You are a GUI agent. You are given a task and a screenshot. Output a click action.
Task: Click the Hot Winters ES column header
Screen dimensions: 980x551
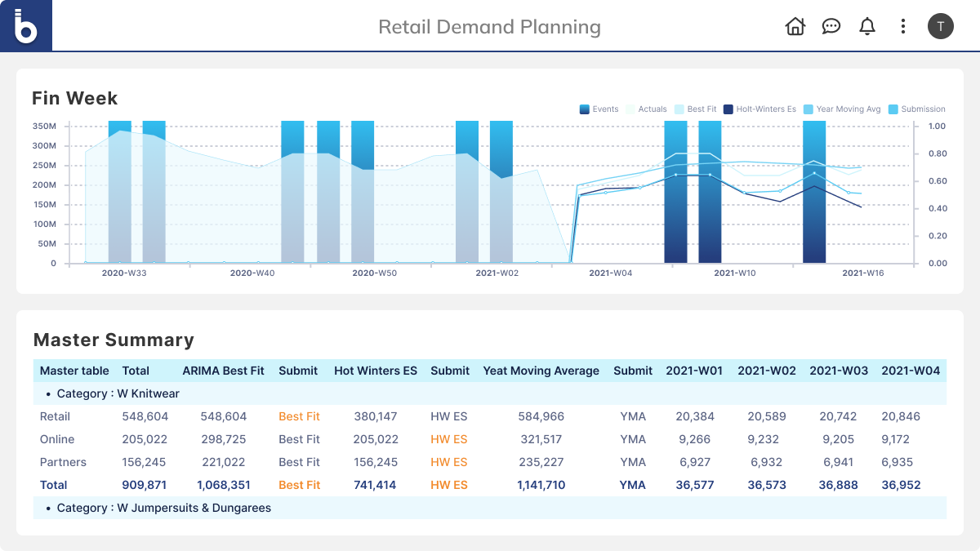375,371
